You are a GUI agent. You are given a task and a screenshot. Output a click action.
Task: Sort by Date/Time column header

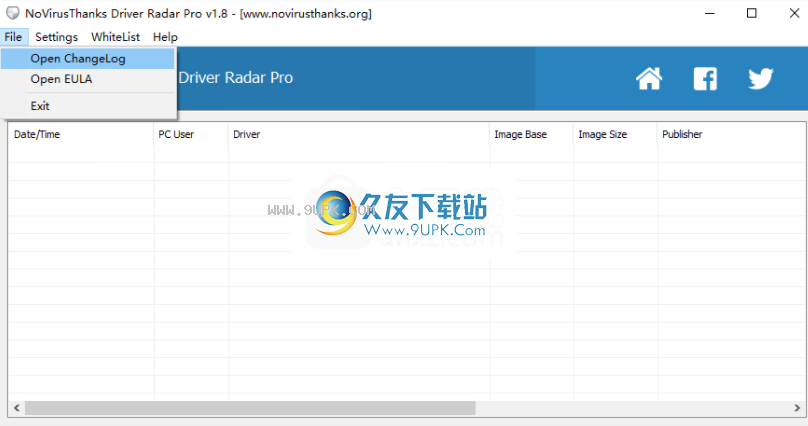tap(81, 134)
